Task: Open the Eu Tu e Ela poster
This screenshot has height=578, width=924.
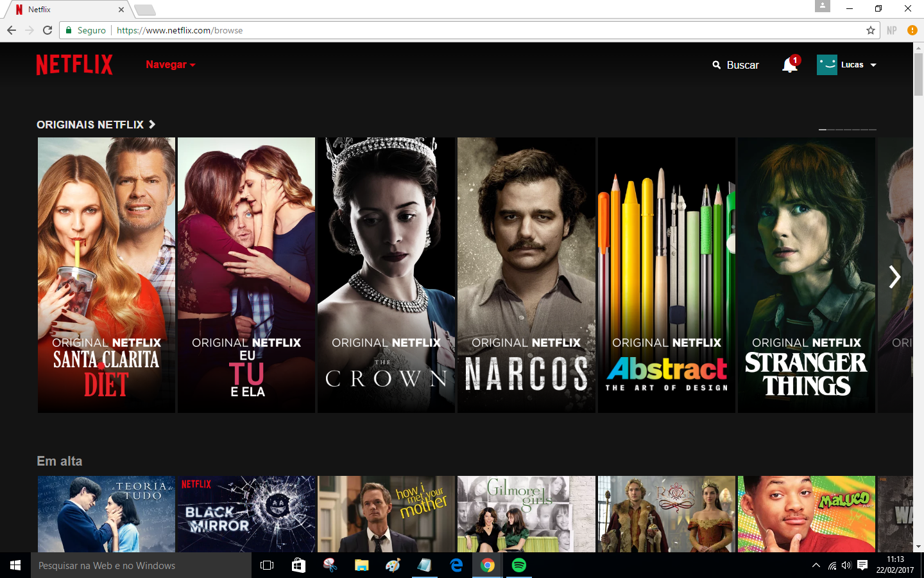Action: [246, 275]
